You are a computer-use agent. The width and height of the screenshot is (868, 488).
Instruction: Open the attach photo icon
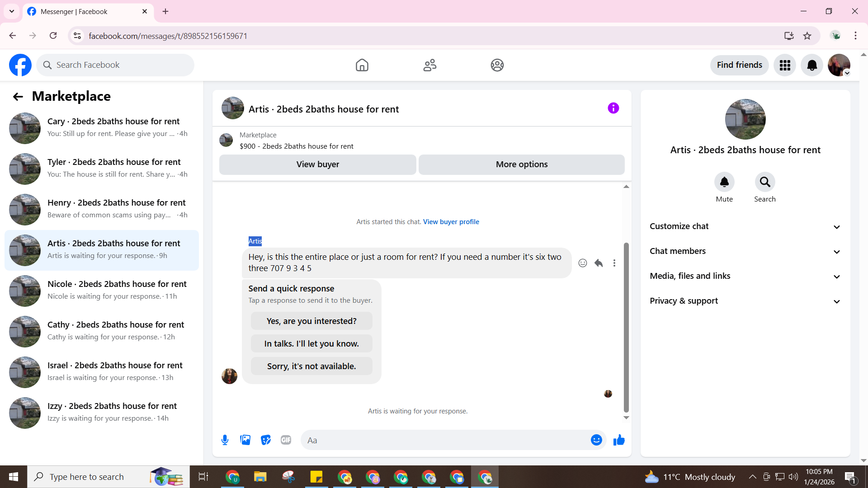tap(245, 440)
